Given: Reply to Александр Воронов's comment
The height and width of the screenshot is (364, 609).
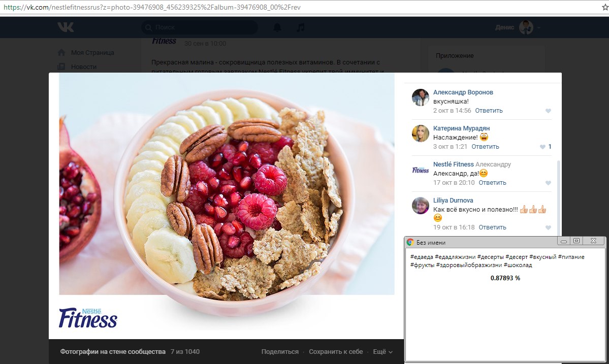Looking at the screenshot, I should 489,111.
